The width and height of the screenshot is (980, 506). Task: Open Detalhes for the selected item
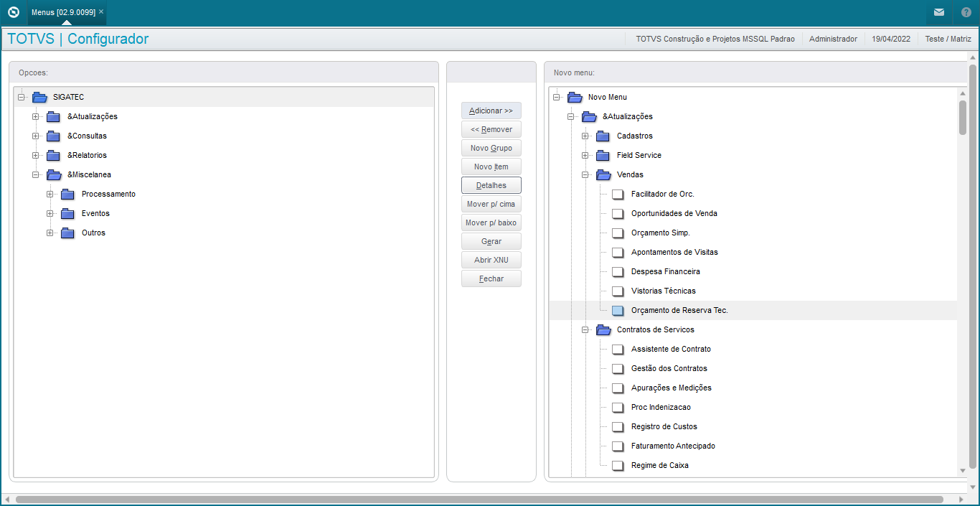pos(491,185)
